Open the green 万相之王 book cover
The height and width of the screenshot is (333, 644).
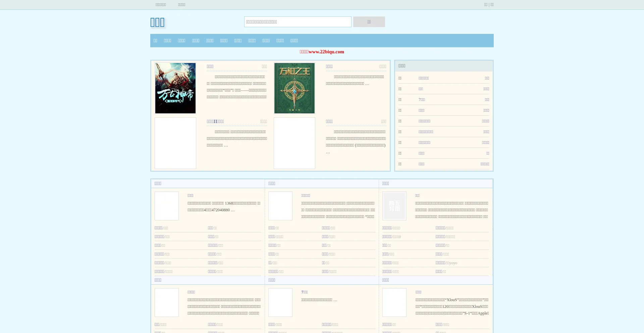point(294,88)
